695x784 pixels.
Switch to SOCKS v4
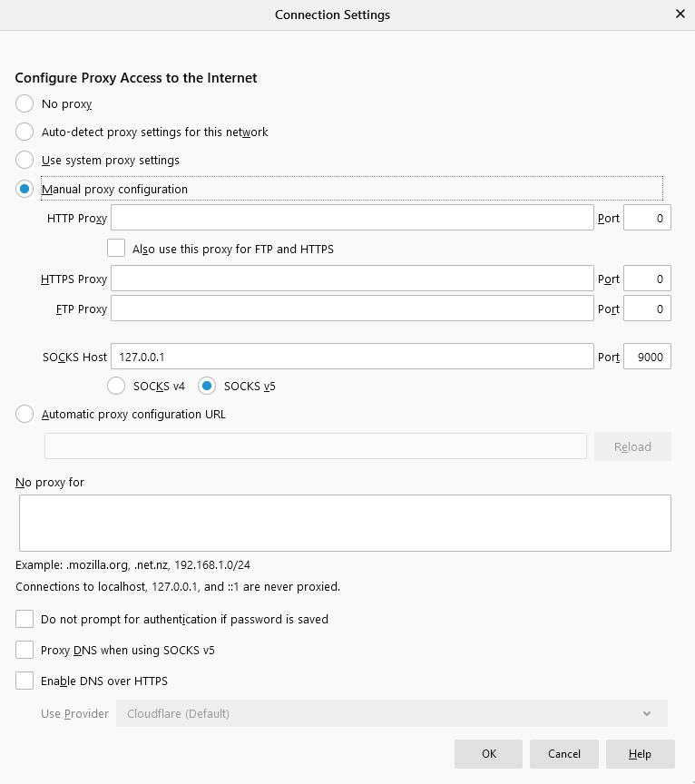click(x=116, y=386)
